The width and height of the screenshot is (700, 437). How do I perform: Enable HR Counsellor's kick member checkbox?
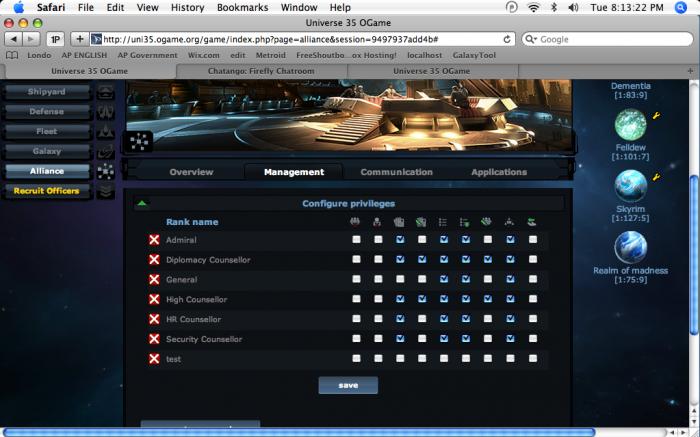[378, 319]
